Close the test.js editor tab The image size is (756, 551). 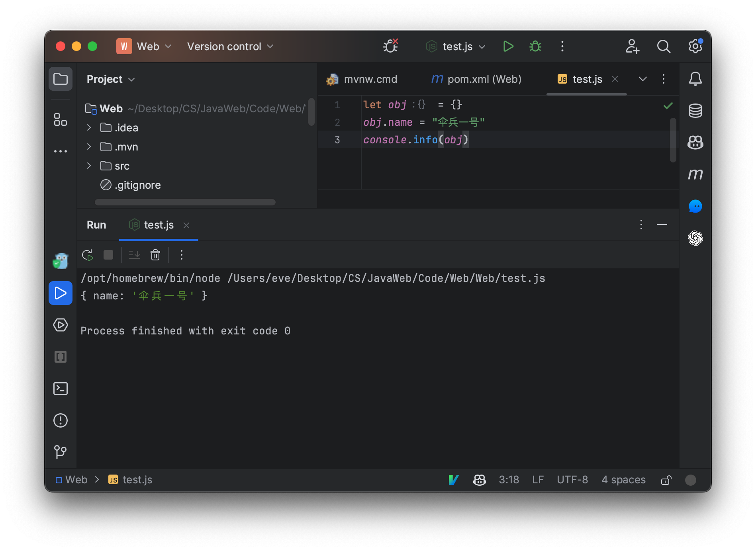coord(615,79)
